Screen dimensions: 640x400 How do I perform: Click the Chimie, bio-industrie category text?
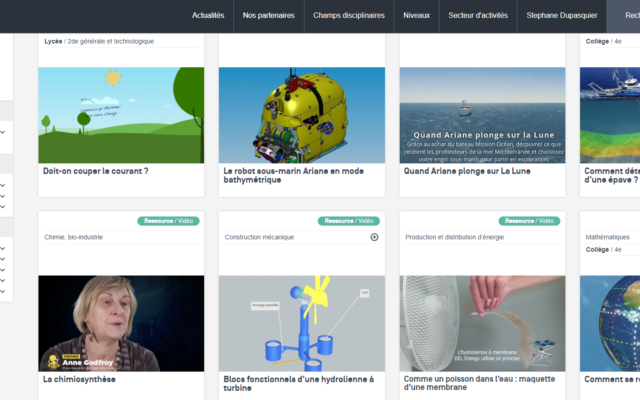[73, 237]
